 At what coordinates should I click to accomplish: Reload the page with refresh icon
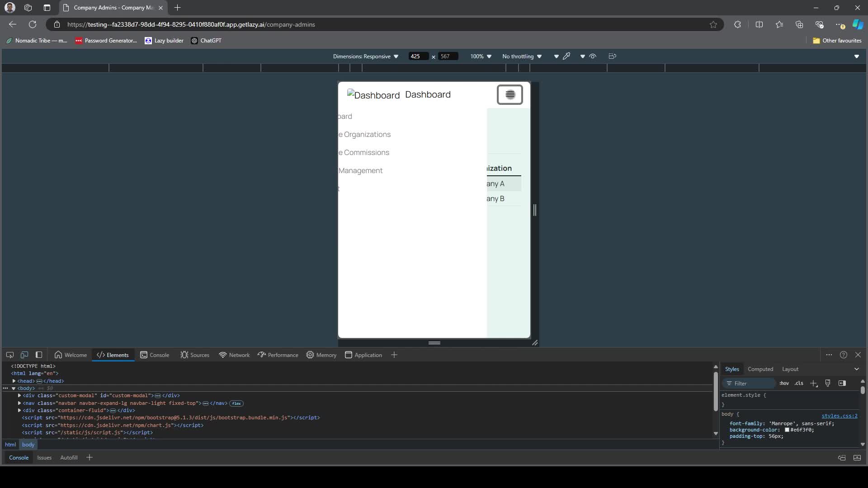(x=33, y=24)
